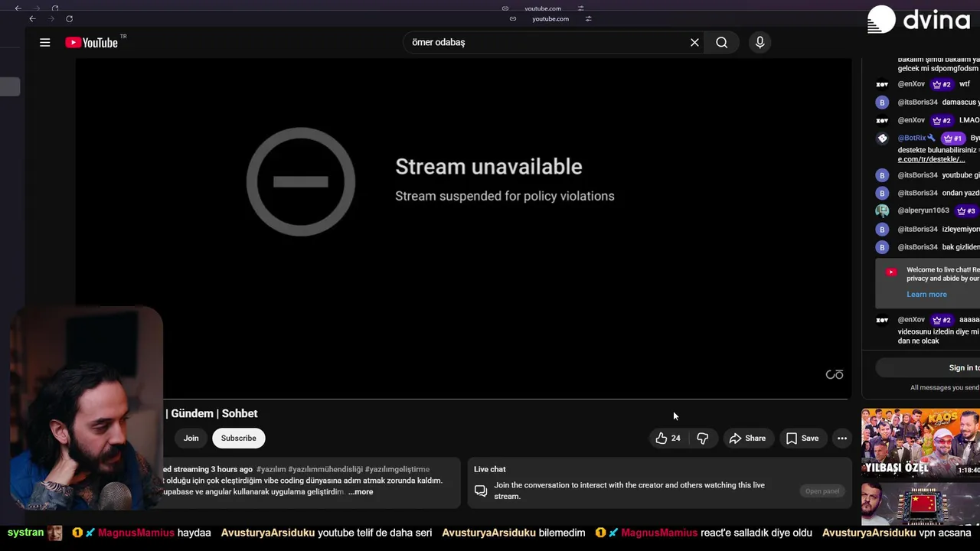Open the destekle link in the BotRix message
The width and height of the screenshot is (980, 551).
[x=931, y=160]
